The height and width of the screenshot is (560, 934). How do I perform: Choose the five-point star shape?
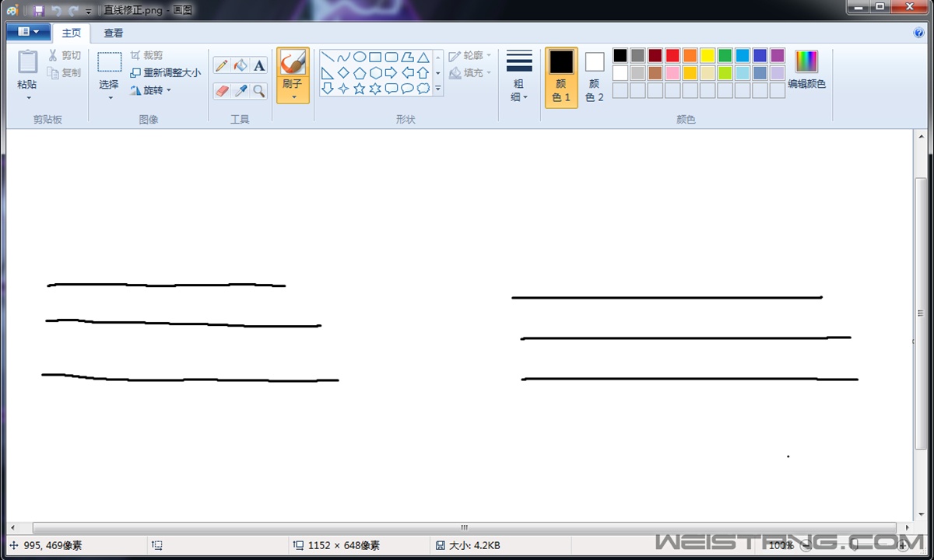tap(360, 89)
